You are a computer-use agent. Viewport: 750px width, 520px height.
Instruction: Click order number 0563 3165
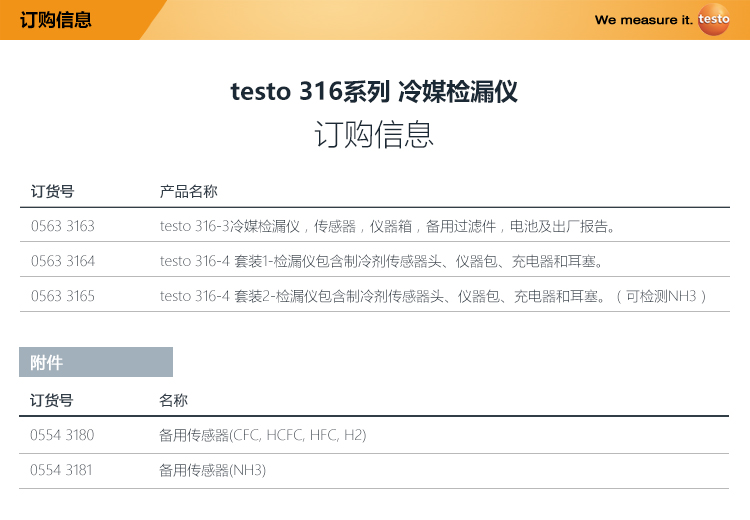click(x=63, y=296)
